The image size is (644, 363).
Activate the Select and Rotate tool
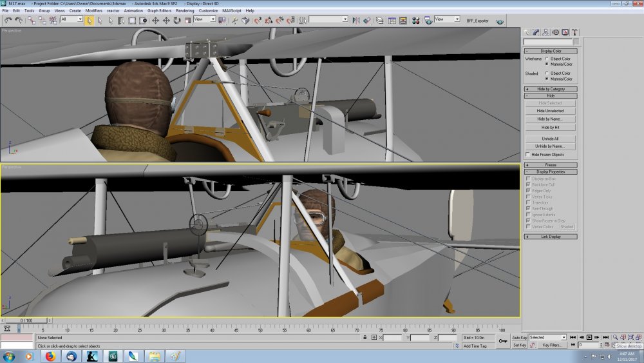coord(177,20)
